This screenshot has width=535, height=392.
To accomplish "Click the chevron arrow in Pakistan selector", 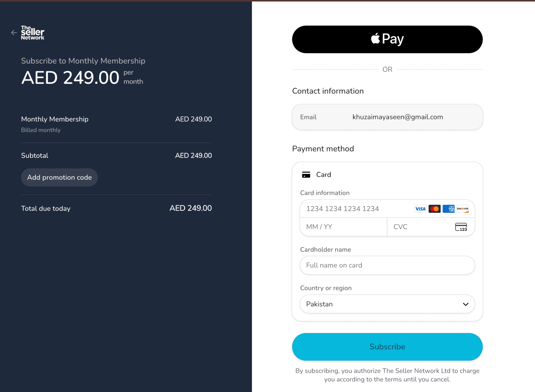I will coord(465,304).
